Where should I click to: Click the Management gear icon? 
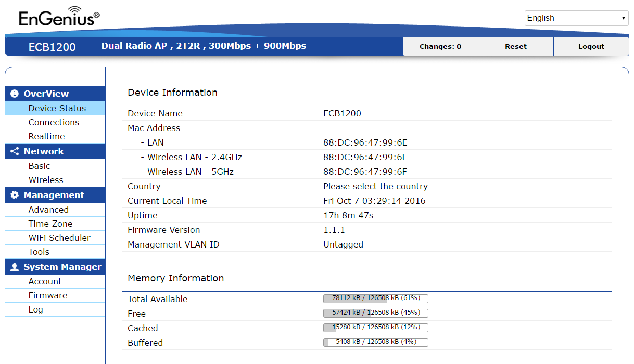point(15,195)
